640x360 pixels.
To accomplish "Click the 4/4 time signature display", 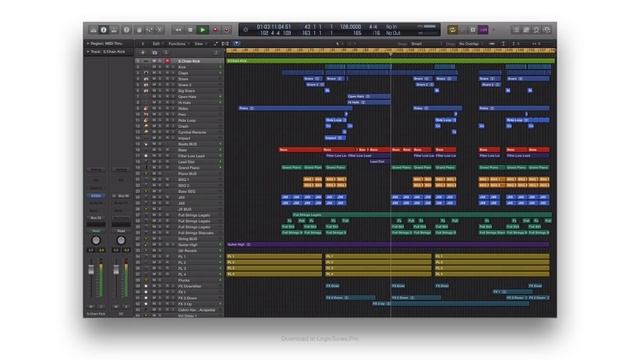I will 373,27.
